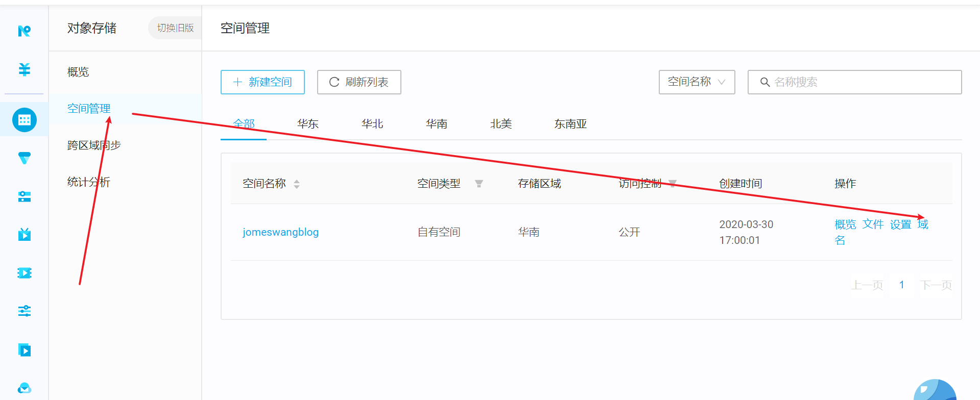Open 概览 link in the jomeswangblog row
The image size is (980, 400).
[845, 224]
